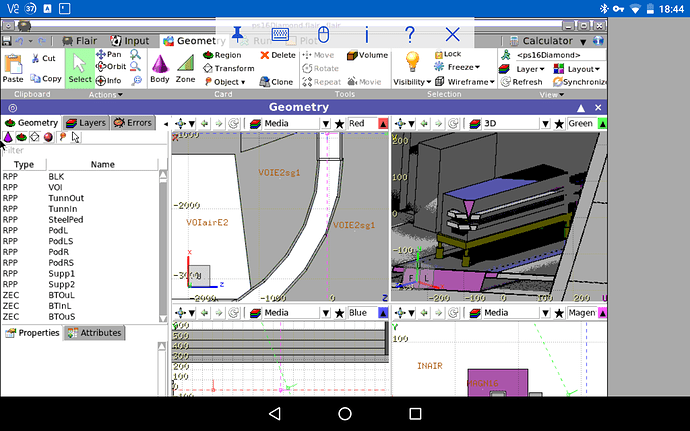690x431 pixels.
Task: Open the Calculator tool
Action: 541,41
